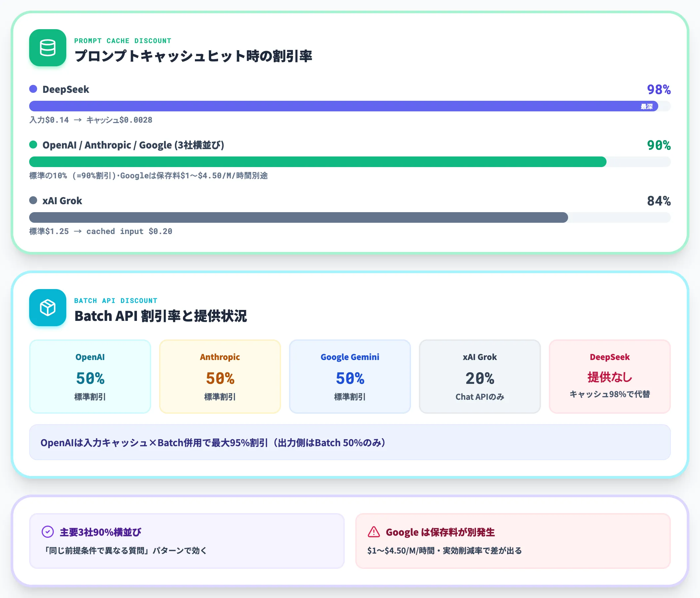Select the xAI Grok 20% batch card
The width and height of the screenshot is (700, 598).
coord(480,376)
